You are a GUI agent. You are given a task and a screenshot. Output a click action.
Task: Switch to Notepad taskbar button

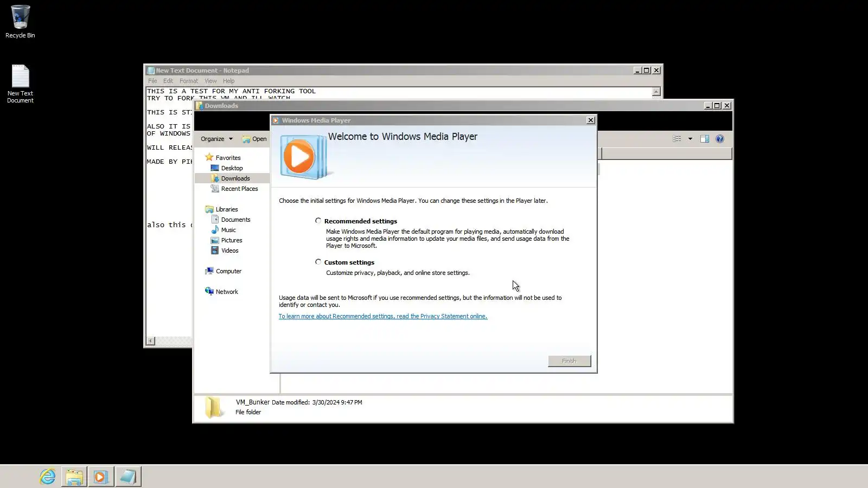128,477
